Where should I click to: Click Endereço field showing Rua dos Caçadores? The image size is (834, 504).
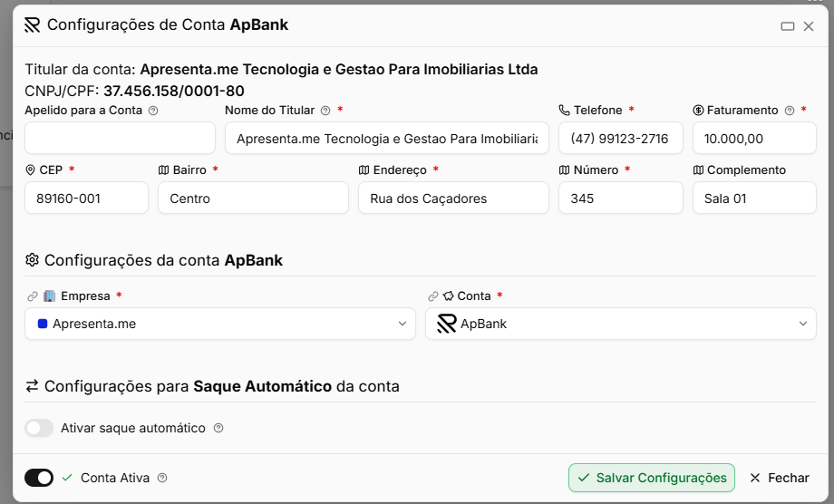tap(453, 199)
